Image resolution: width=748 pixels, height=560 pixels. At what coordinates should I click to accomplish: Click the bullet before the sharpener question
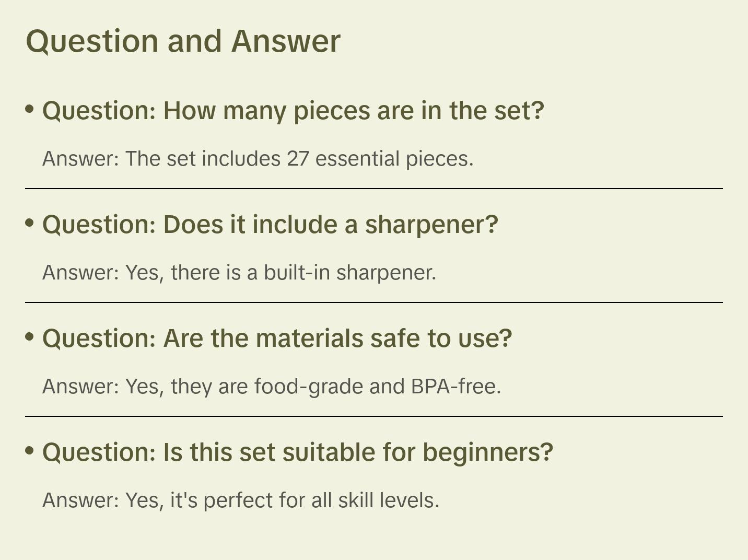point(30,223)
